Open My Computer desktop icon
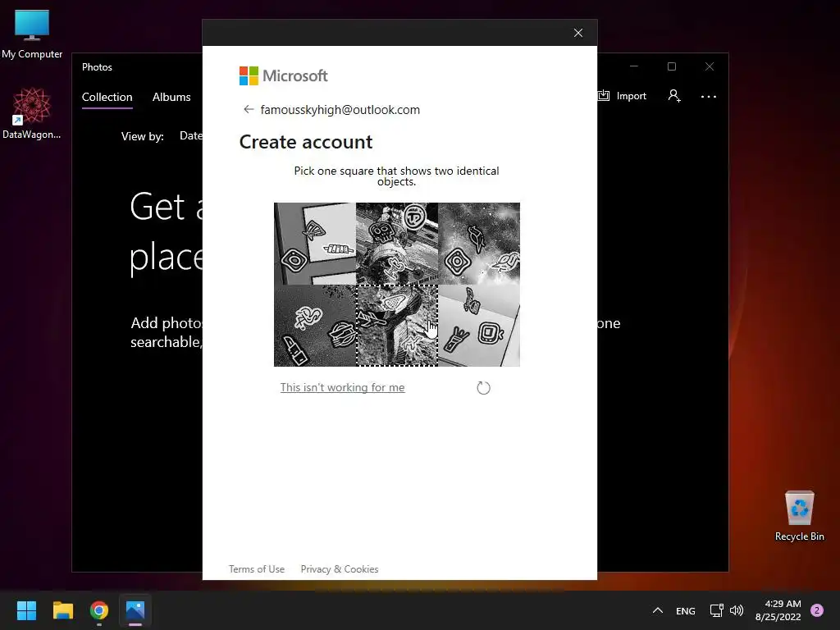840x630 pixels. [x=32, y=34]
